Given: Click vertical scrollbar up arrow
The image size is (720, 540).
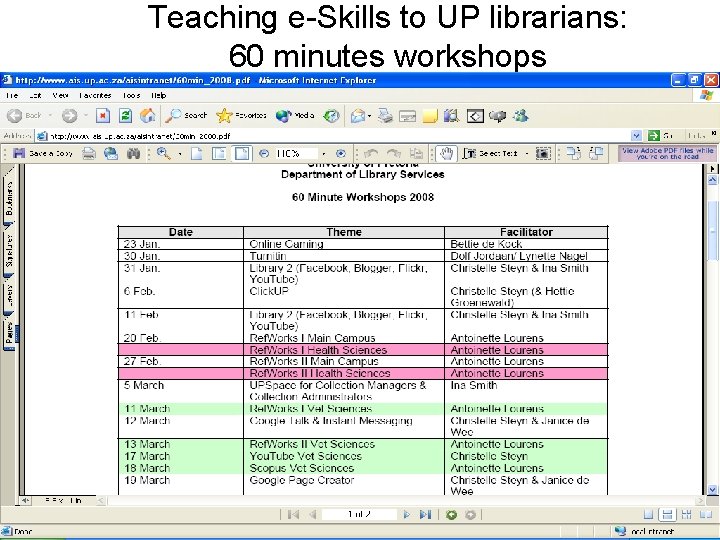Looking at the screenshot, I should coord(712,180).
